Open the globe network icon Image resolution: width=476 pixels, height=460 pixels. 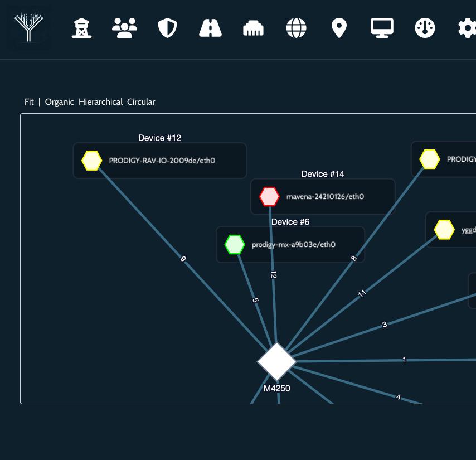click(297, 27)
